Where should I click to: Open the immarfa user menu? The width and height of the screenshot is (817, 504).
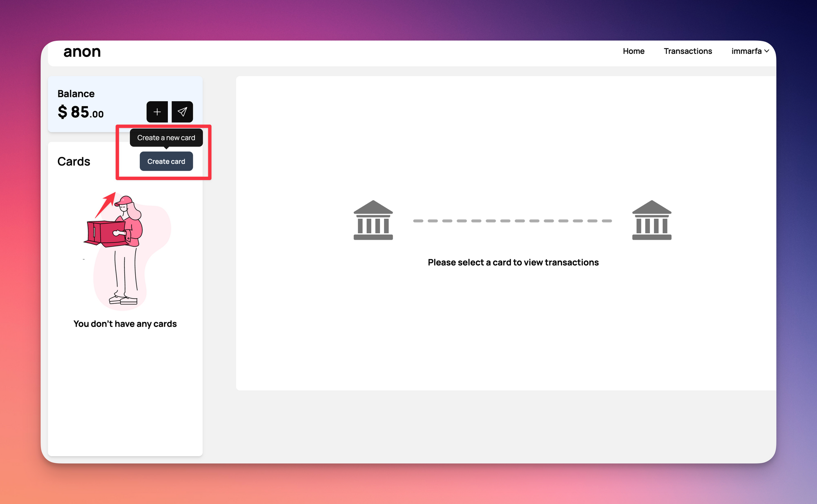[x=746, y=51]
